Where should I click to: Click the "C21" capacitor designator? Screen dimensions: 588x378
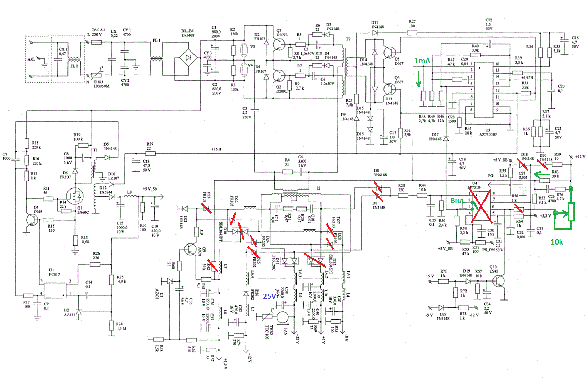tap(558, 128)
